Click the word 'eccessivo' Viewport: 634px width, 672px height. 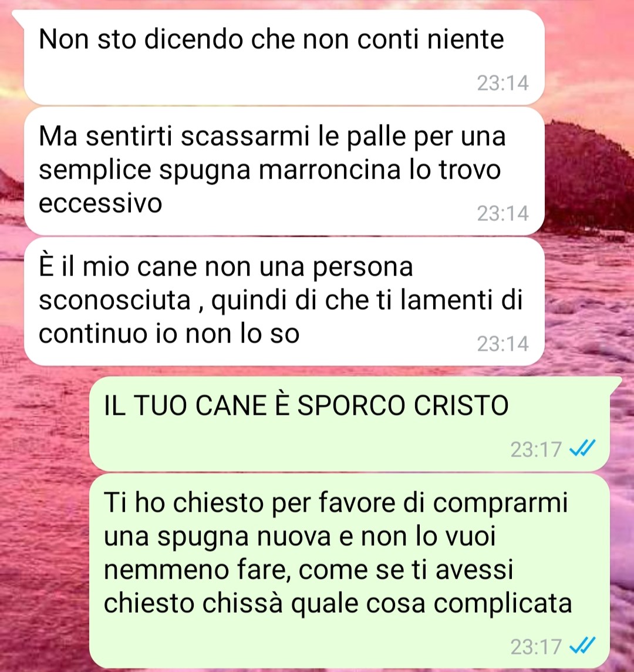[x=100, y=203]
